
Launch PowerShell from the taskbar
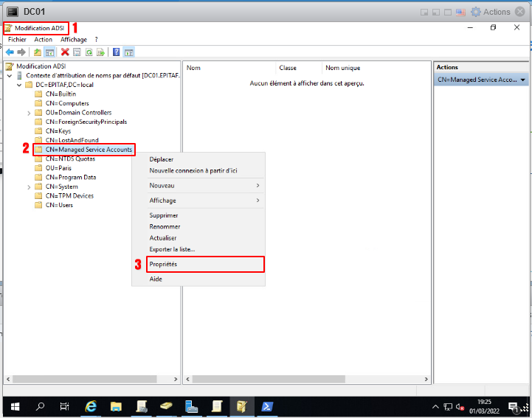click(267, 406)
